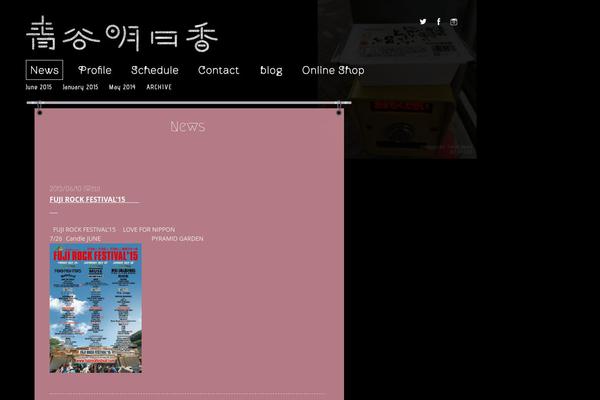600x400 pixels.
Task: Click the pink panel's News heading
Action: click(x=188, y=126)
